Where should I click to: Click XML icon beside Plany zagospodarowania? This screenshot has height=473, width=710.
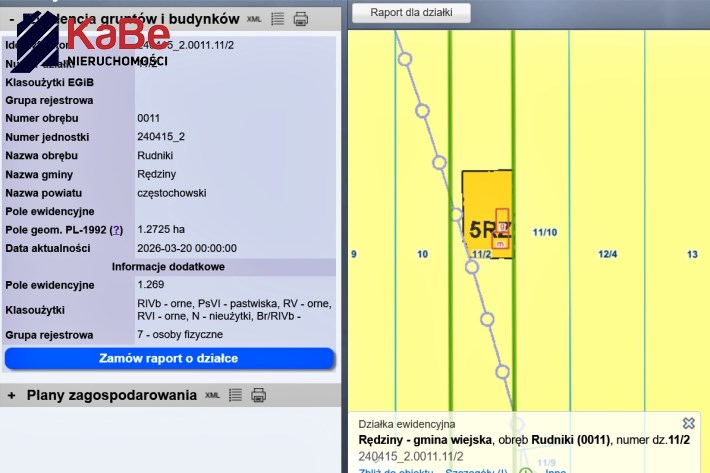[x=212, y=395]
